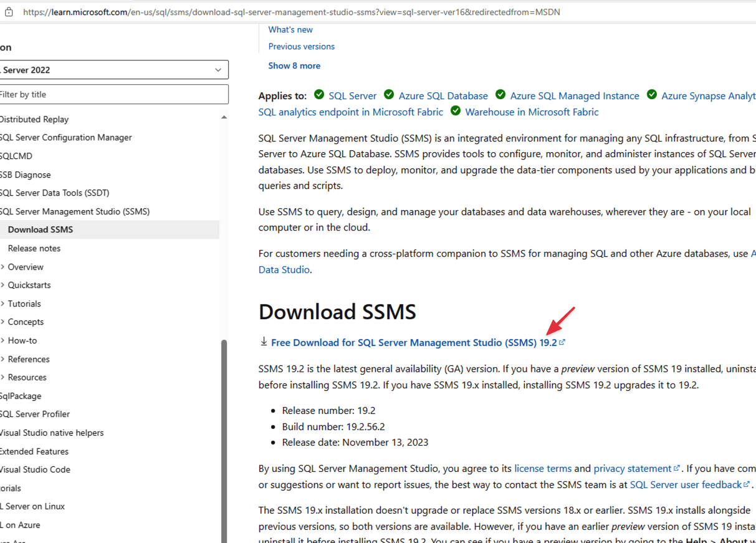Select Release notes in the sidebar
The height and width of the screenshot is (543, 756).
pos(34,248)
